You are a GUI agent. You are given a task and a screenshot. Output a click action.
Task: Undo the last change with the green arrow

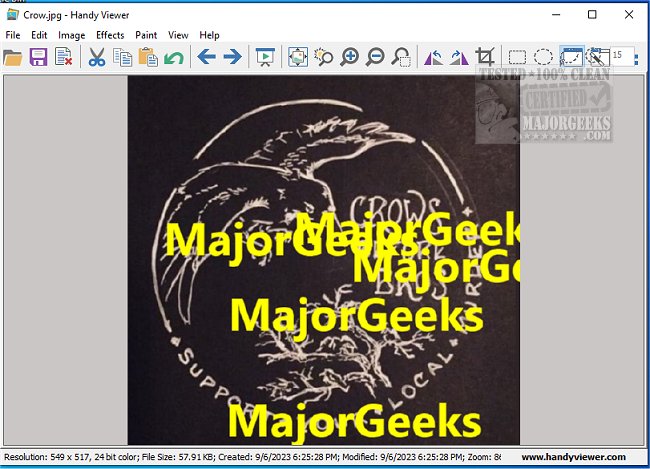pyautogui.click(x=174, y=57)
